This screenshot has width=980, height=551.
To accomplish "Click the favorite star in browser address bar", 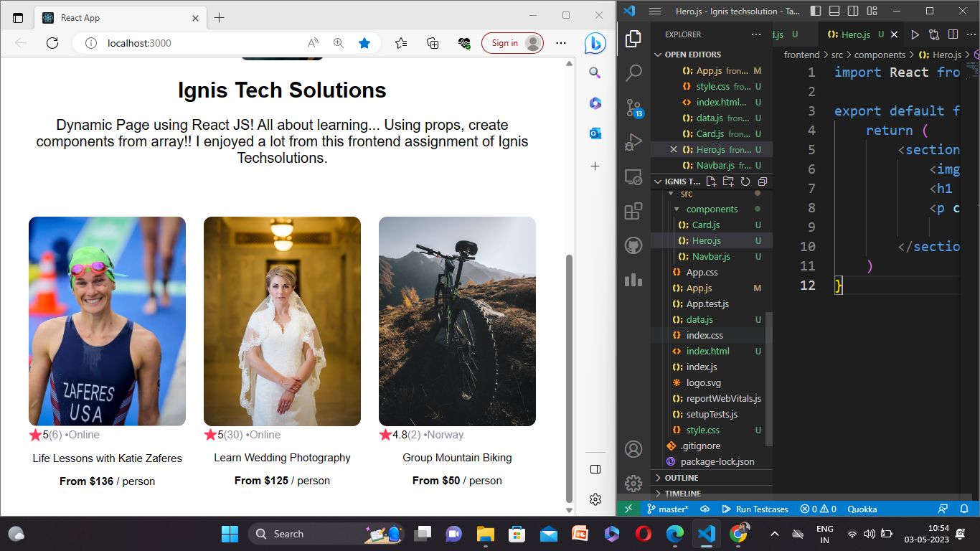I will pos(364,43).
